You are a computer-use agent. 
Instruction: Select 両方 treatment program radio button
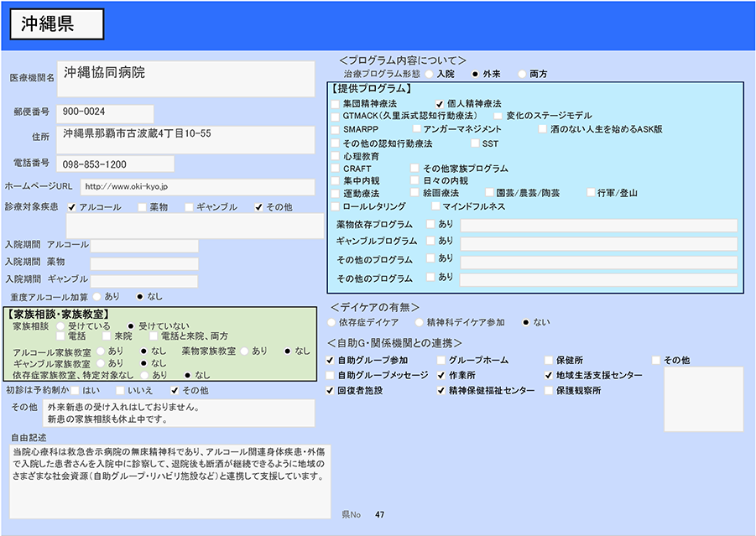[523, 74]
